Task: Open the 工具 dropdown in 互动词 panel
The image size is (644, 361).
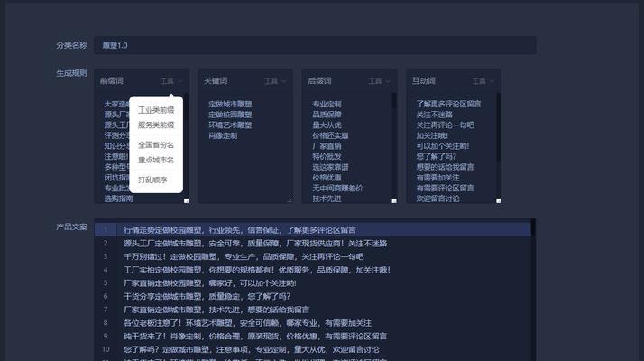Action: click(x=483, y=81)
